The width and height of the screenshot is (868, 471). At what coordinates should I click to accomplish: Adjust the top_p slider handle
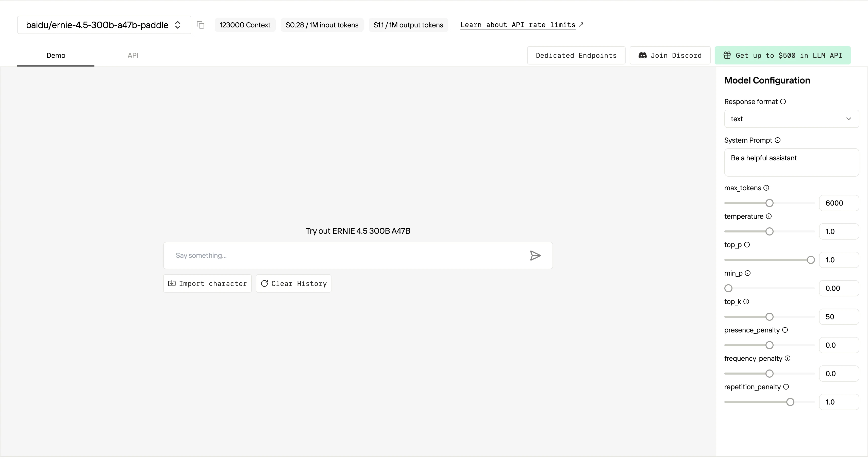[x=811, y=260]
